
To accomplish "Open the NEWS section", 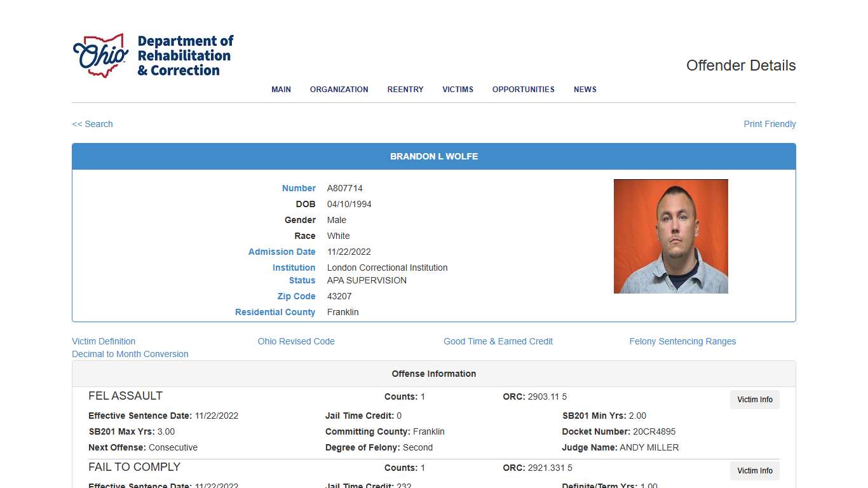I will coord(585,90).
